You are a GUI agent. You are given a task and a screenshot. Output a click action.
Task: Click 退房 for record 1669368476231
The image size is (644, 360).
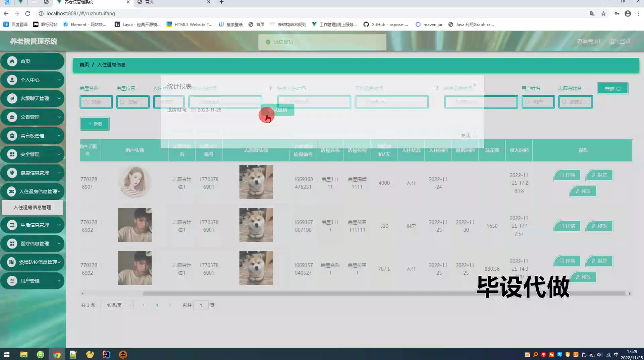[599, 175]
